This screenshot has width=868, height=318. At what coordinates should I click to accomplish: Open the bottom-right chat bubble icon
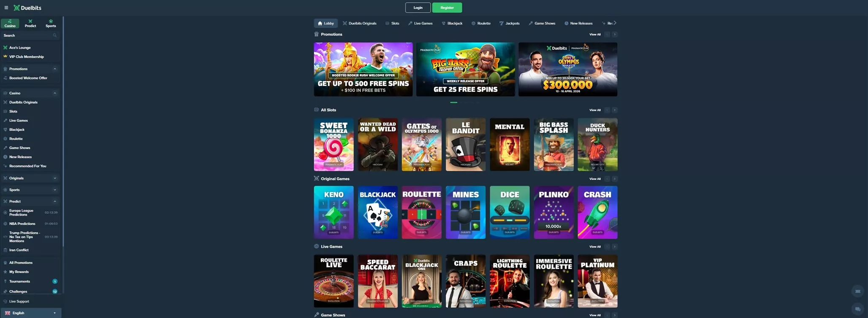857,309
